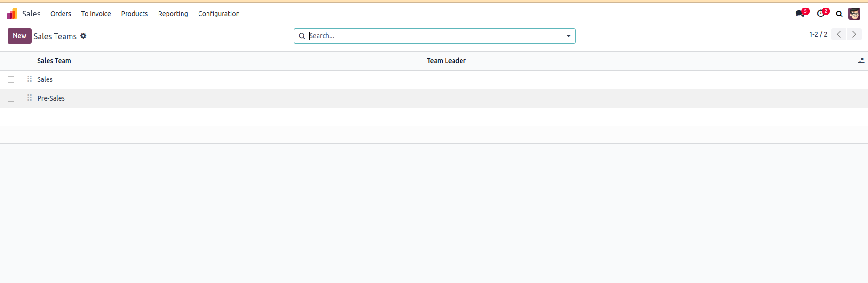
Task: Open the Orders menu
Action: pos(61,14)
